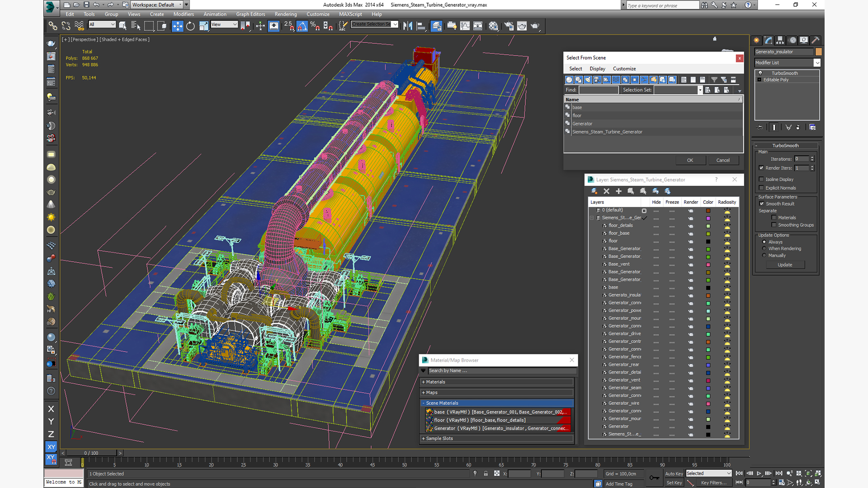Toggle the Render Iters checkbox
The width and height of the screenshot is (868, 488).
point(761,168)
